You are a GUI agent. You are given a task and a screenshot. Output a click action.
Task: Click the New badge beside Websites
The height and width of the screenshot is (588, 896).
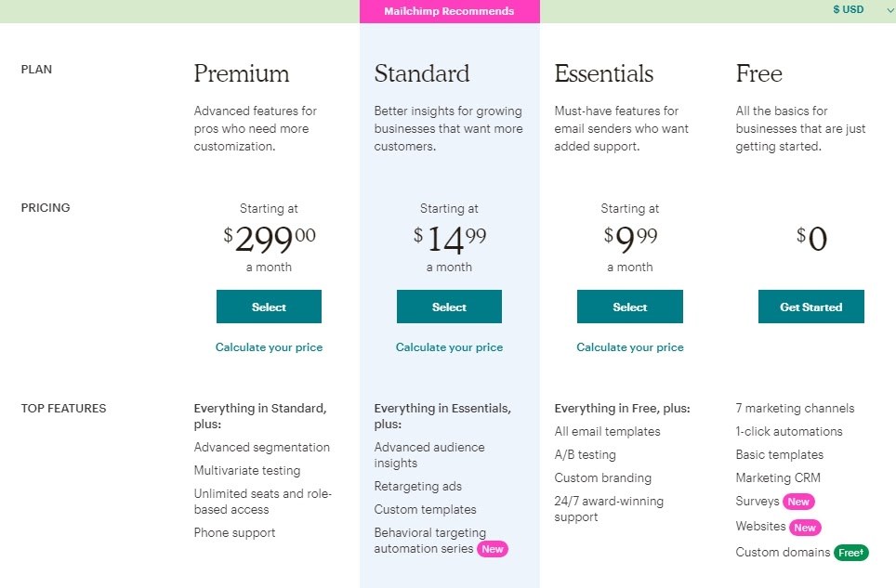[x=805, y=528]
